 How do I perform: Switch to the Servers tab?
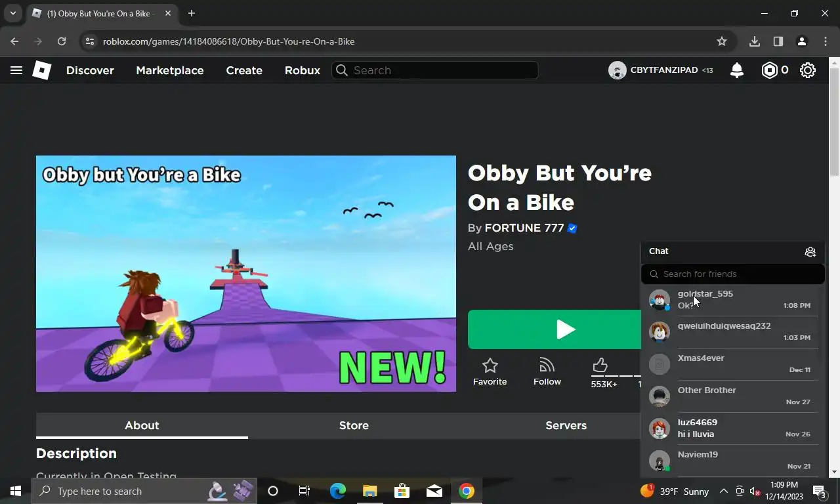[x=566, y=425]
